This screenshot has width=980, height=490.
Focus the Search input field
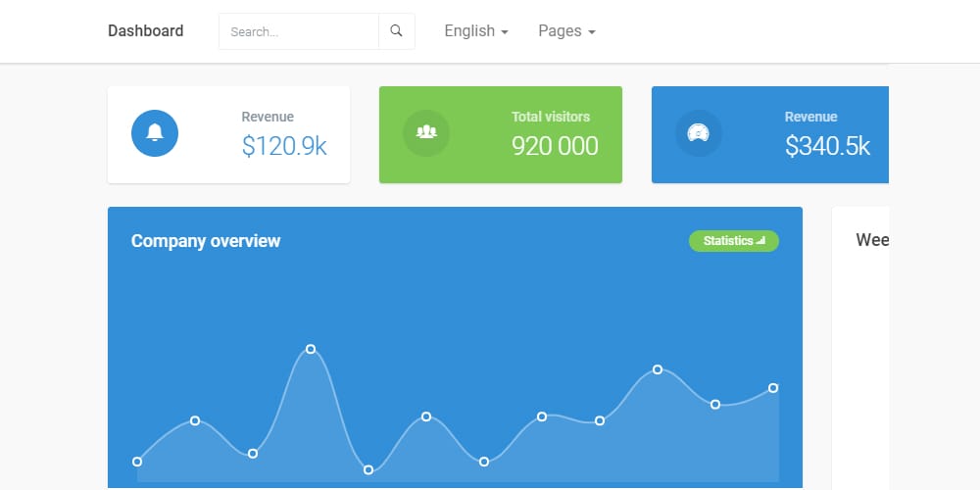click(298, 31)
